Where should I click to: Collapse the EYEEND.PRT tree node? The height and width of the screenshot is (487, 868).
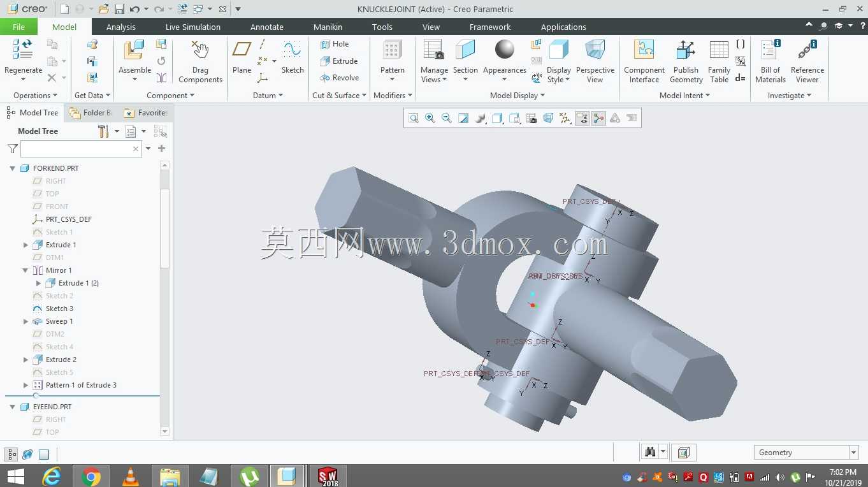coord(12,407)
